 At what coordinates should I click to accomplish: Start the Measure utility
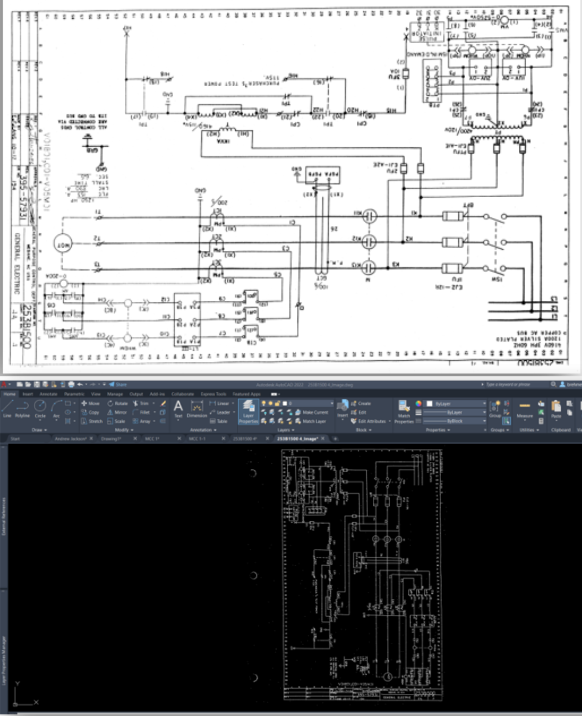[x=525, y=409]
